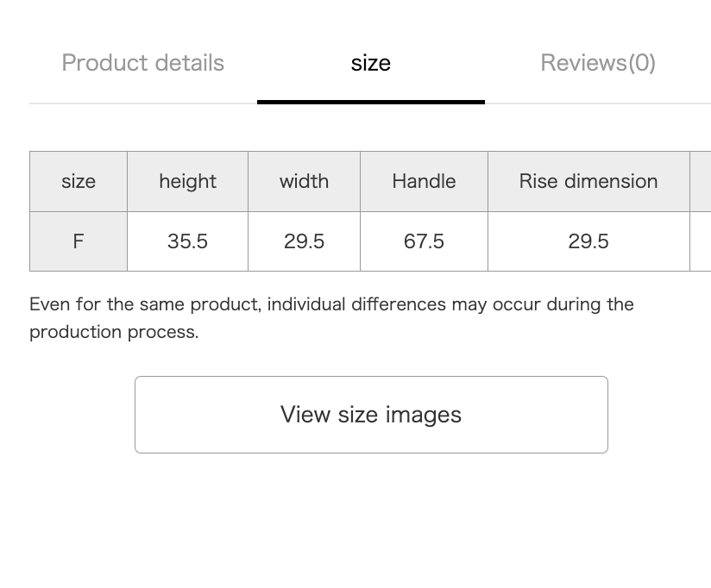Click the Rise dimension column header
Viewport: 711px width, 588px height.
pos(588,181)
